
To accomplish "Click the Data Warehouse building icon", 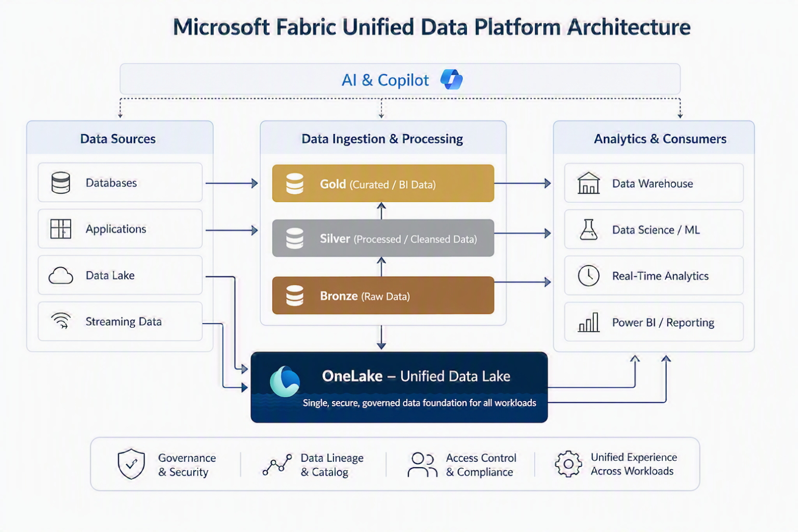I will (589, 183).
